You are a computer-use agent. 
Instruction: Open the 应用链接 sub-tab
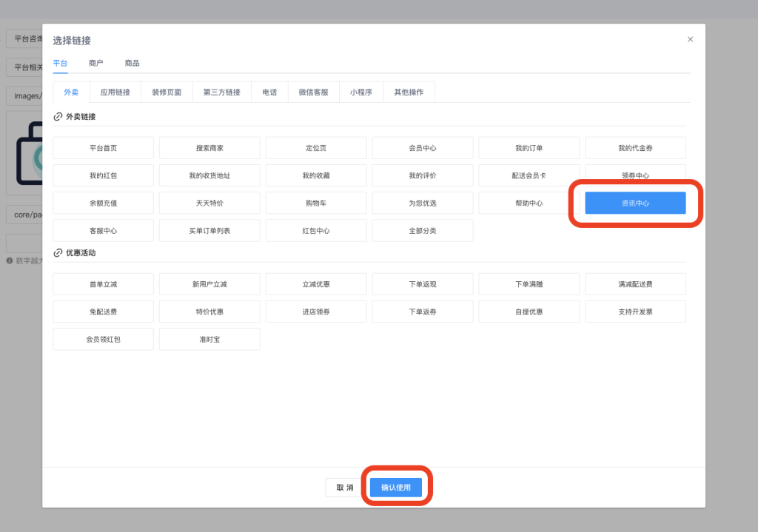pos(115,92)
